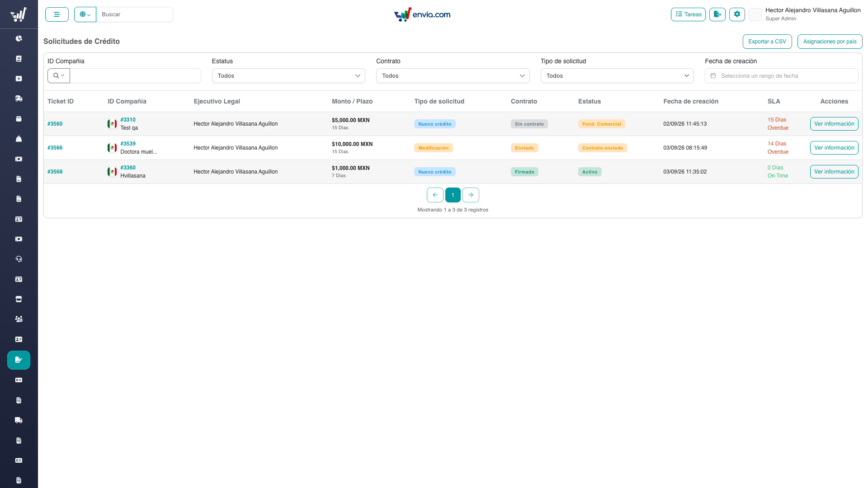
Task: Open the pie chart dashboard sidebar icon
Action: pyautogui.click(x=19, y=38)
